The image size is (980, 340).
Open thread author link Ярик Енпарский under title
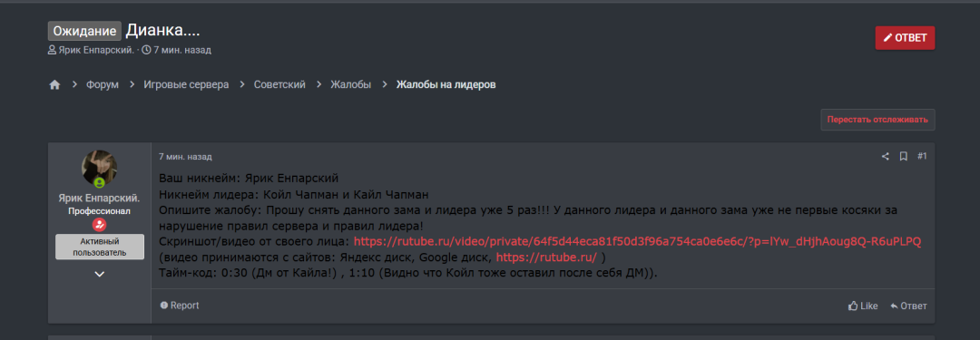pyautogui.click(x=96, y=50)
